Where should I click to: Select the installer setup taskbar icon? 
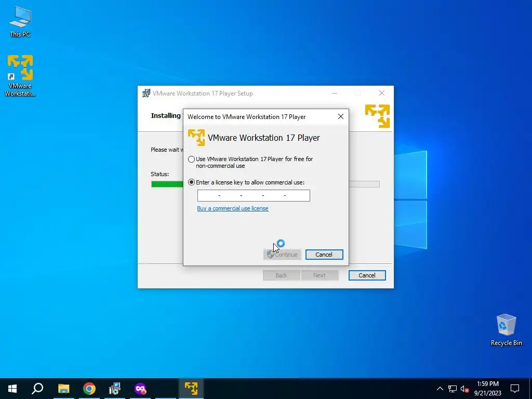115,388
